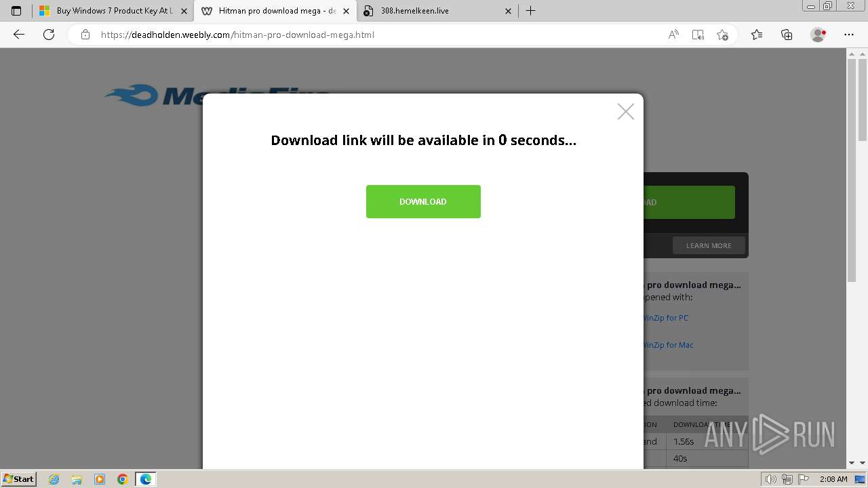868x488 pixels.
Task: Close the 308.hemelkeen.live tab
Action: tap(509, 11)
